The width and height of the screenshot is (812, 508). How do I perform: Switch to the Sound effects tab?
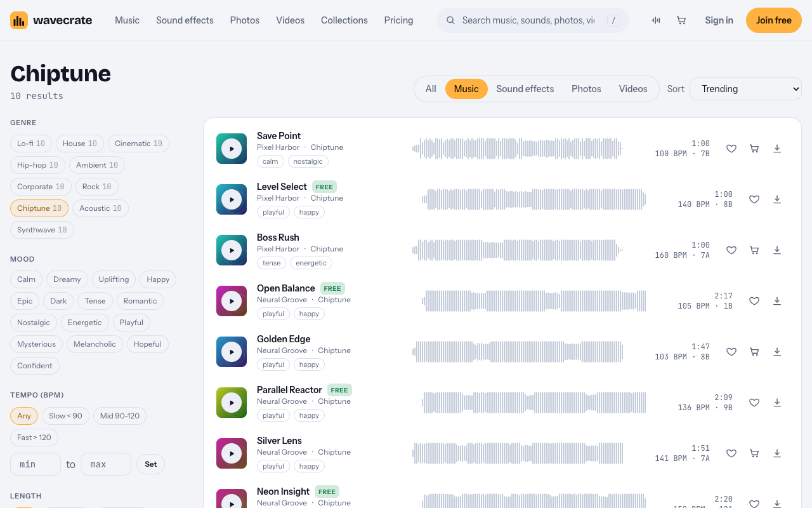point(525,89)
